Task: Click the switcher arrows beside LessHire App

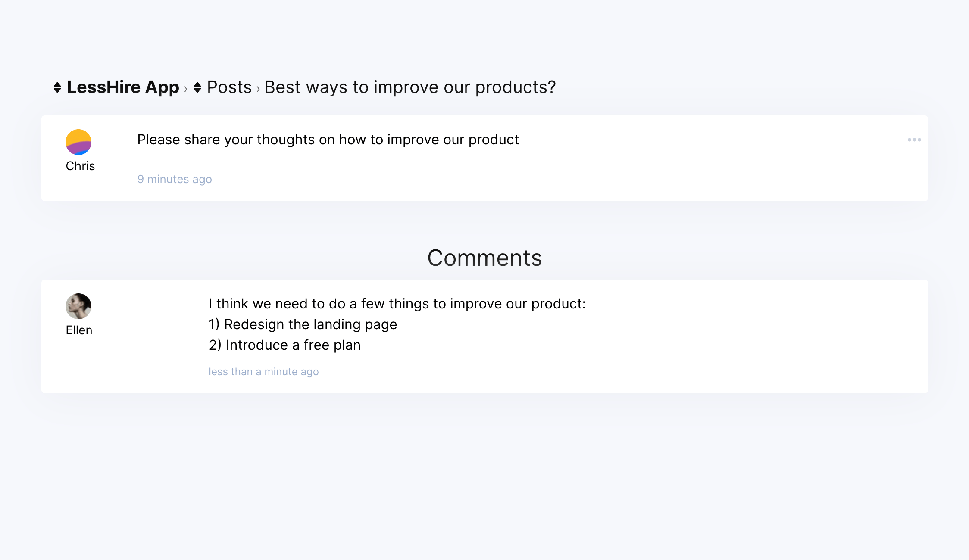Action: click(x=57, y=87)
